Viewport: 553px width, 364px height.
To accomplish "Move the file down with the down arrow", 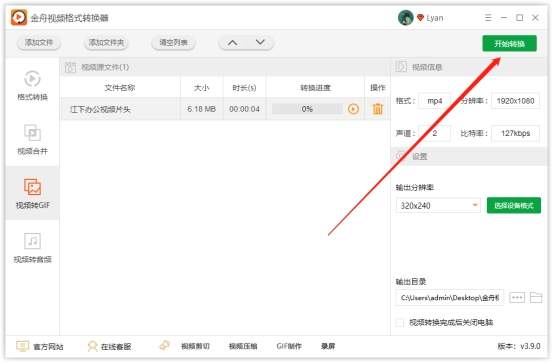I will [x=260, y=43].
